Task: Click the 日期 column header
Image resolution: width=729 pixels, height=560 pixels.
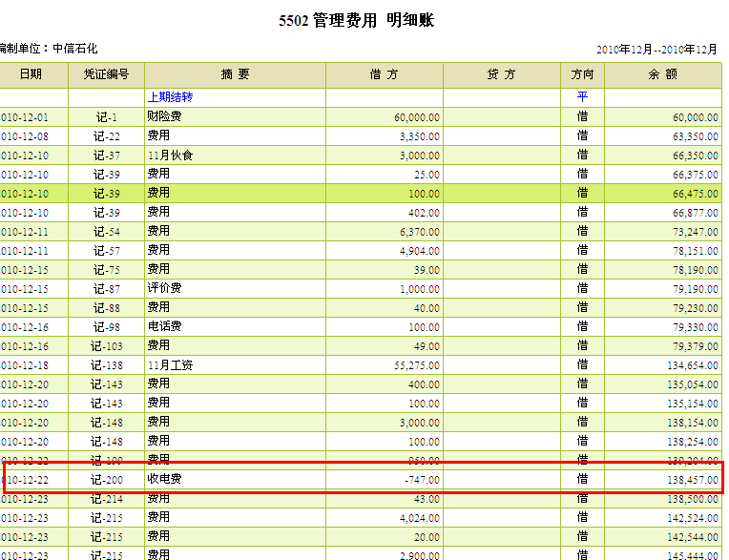Action: coord(33,74)
